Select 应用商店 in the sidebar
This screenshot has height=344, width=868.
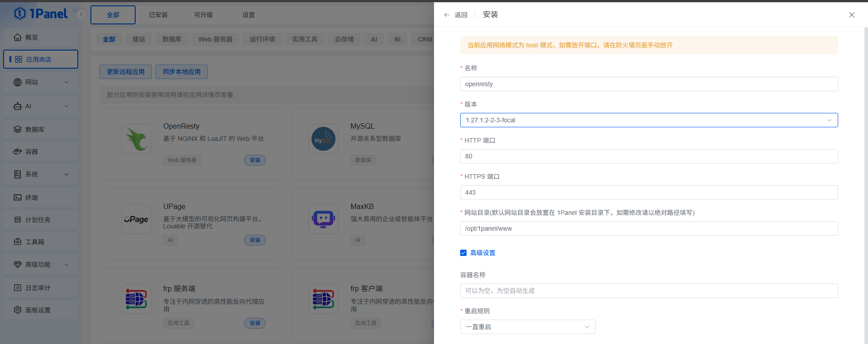click(x=41, y=59)
